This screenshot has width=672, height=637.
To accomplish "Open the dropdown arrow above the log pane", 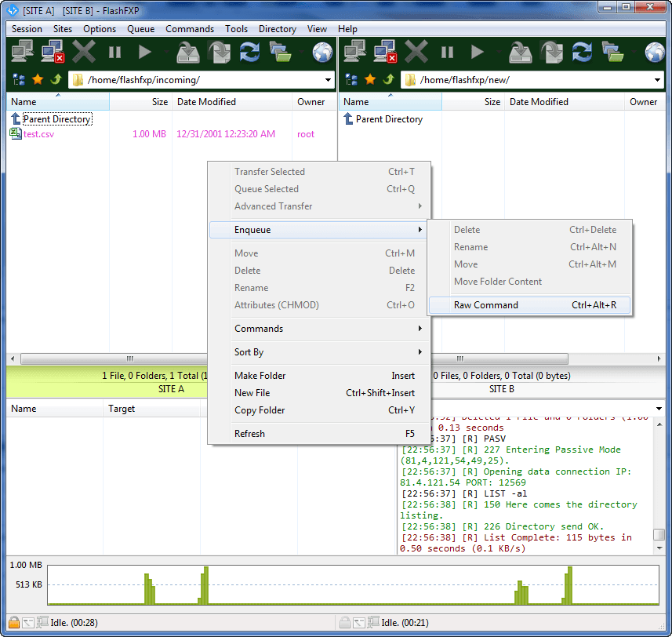I will [x=659, y=409].
